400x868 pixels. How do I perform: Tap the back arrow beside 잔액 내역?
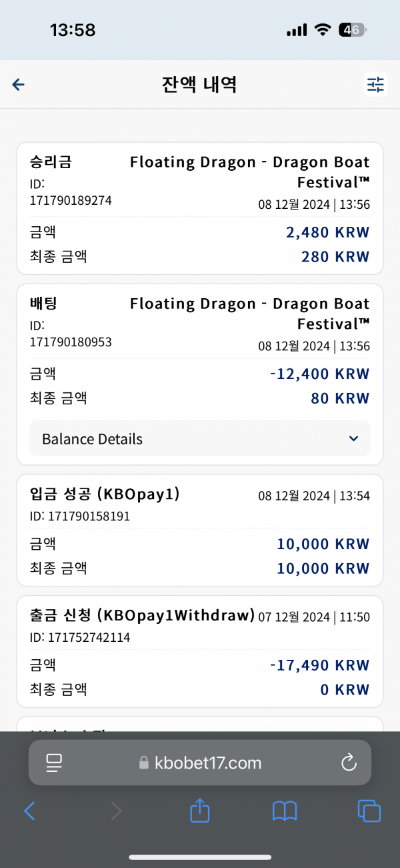pyautogui.click(x=19, y=84)
